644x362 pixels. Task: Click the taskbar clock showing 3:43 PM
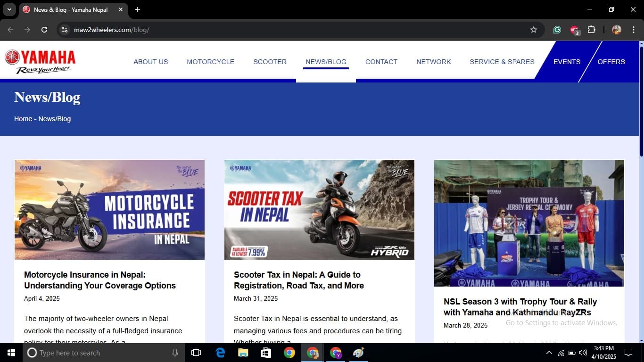[x=604, y=353]
